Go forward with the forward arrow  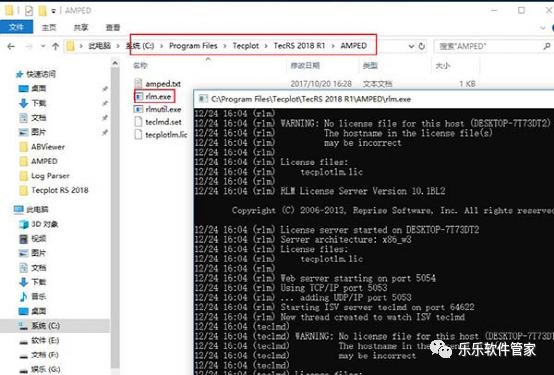click(x=29, y=46)
